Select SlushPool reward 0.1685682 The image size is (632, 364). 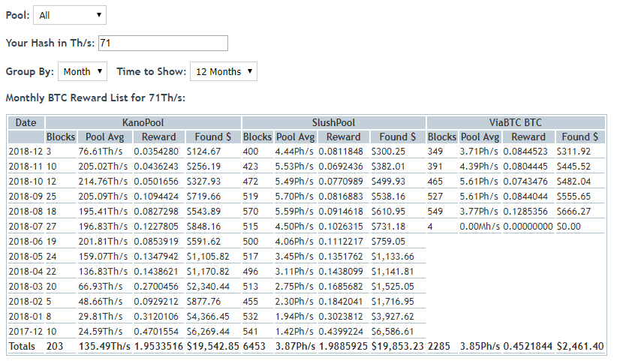341,287
